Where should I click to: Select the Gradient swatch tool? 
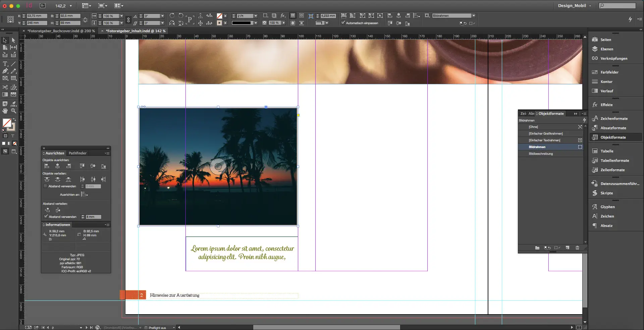[x=5, y=94]
